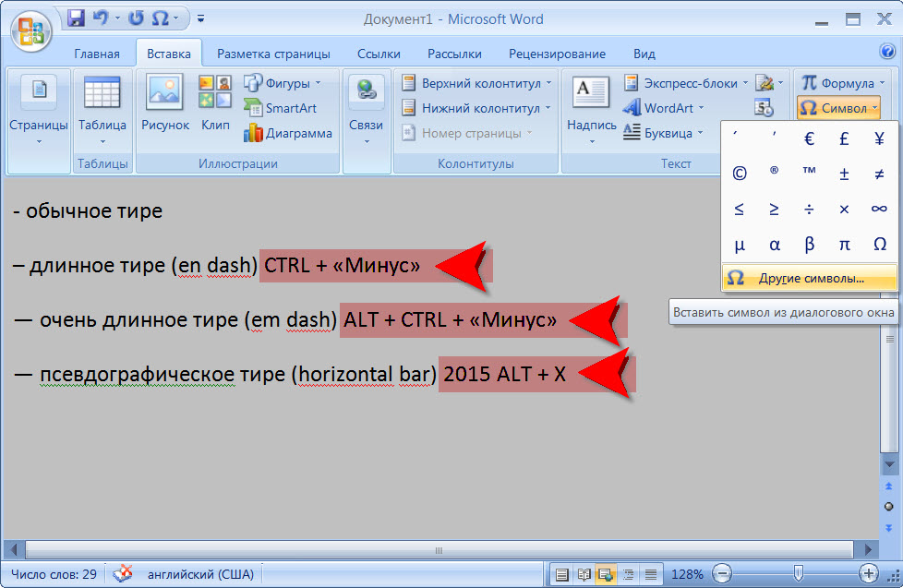Insert the infinity symbol
903x588 pixels.
tap(879, 209)
